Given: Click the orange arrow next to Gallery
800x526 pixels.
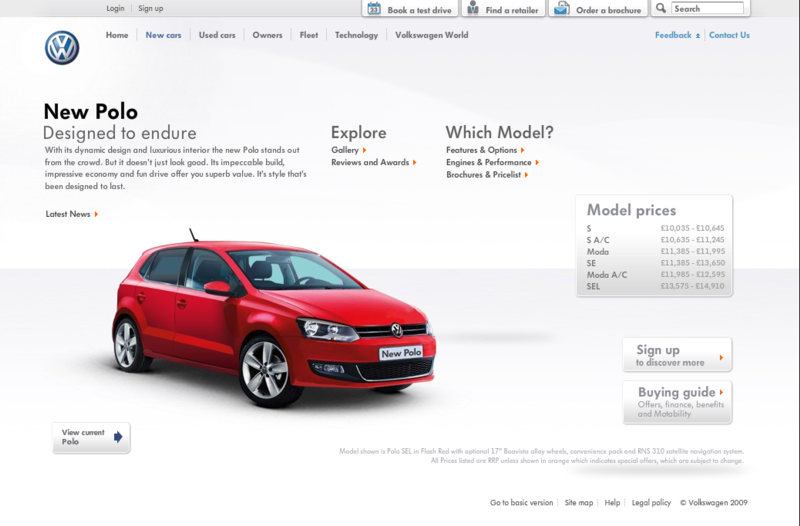Looking at the screenshot, I should click(364, 150).
